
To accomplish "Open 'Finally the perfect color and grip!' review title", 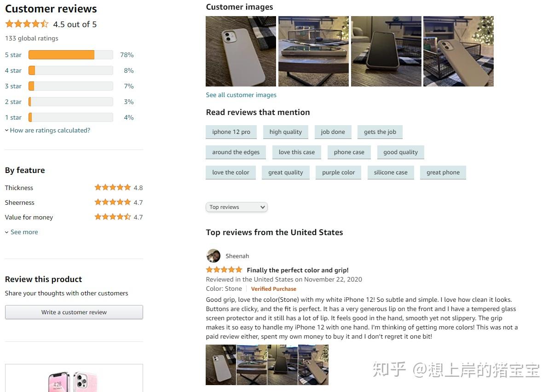I will 298,270.
